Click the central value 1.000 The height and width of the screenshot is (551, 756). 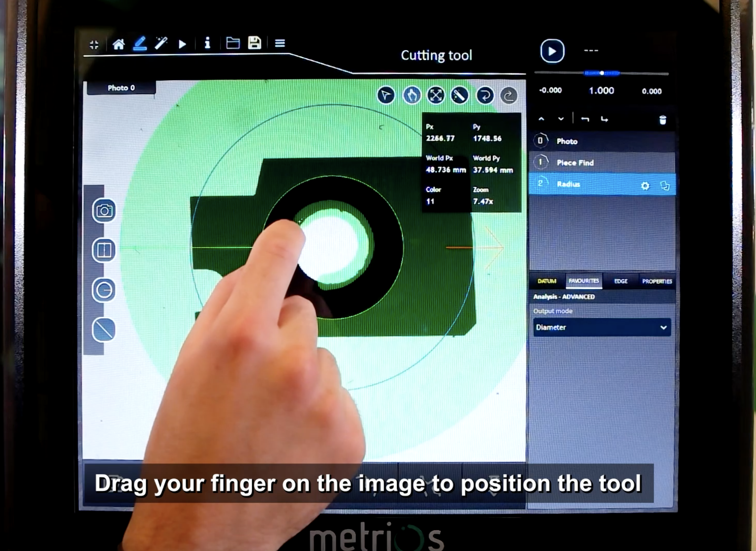[x=601, y=91]
